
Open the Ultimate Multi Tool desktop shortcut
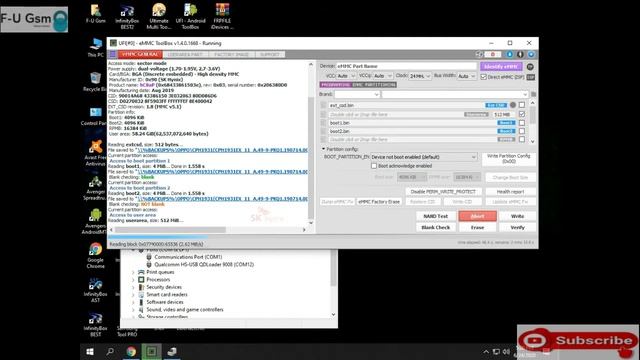click(159, 16)
